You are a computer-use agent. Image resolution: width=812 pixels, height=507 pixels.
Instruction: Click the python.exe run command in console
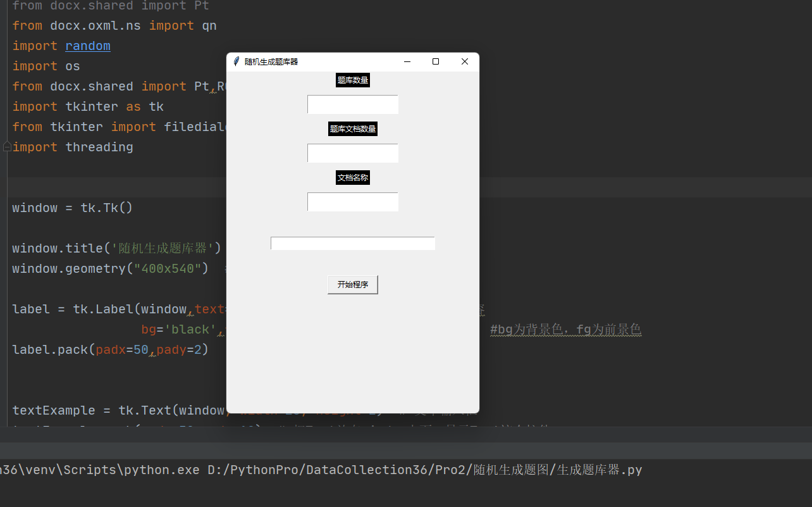[x=321, y=470]
